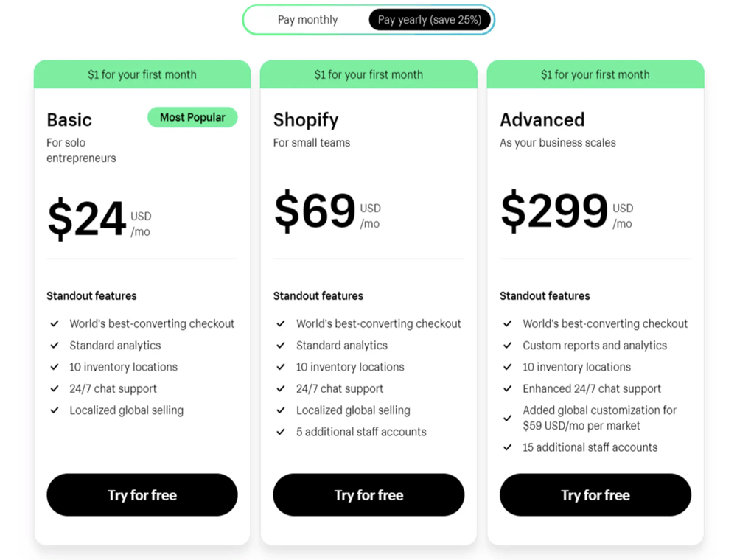
Task: Click Try for free under Basic plan
Action: pos(142,494)
